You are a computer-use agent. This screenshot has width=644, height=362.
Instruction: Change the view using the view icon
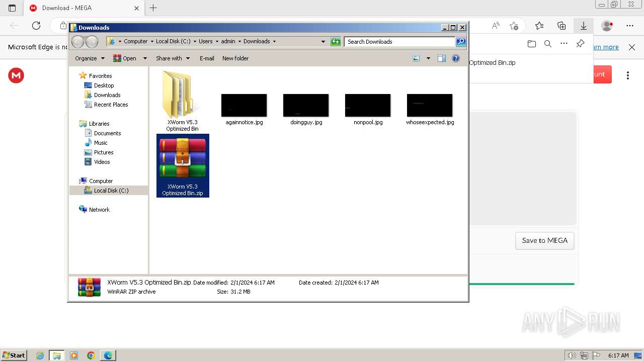click(x=416, y=58)
